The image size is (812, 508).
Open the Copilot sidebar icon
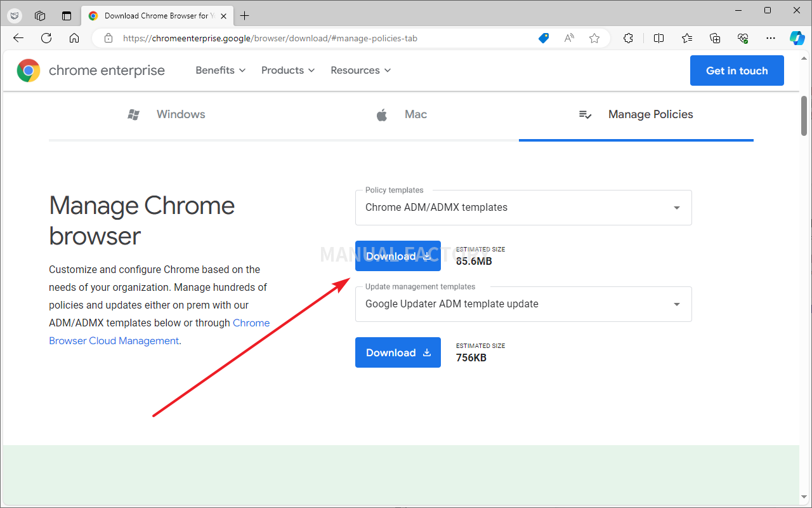point(797,38)
